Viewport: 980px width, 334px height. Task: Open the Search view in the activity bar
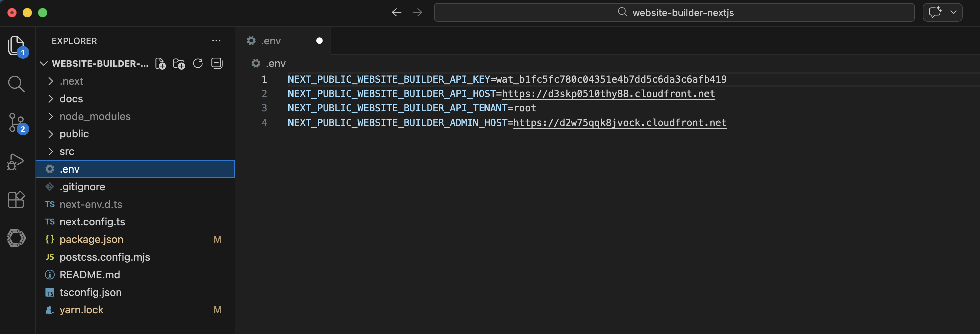(16, 83)
